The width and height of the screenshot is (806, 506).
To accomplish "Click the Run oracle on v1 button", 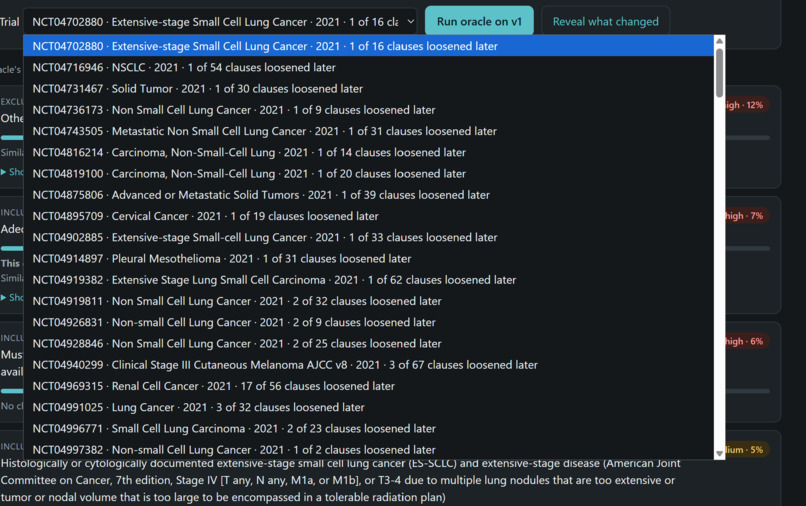I will tap(479, 22).
